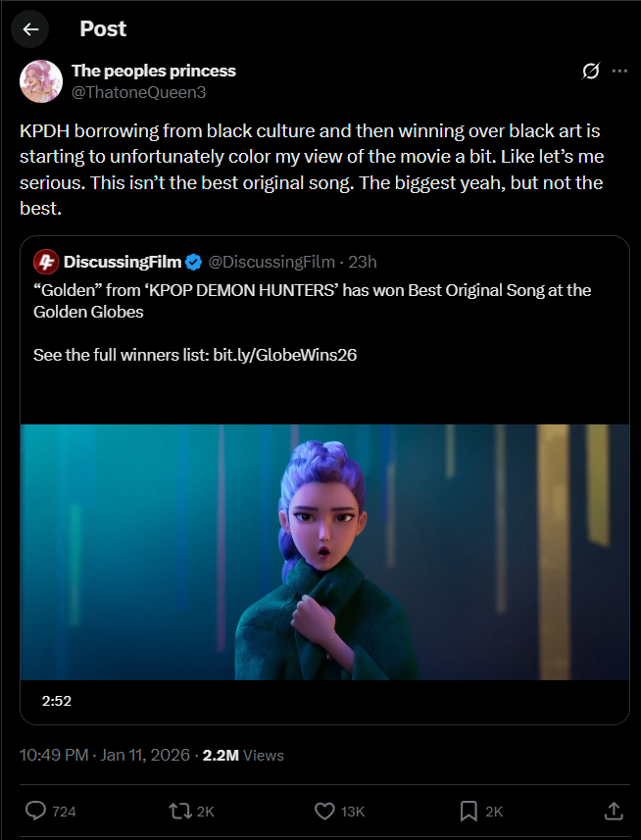This screenshot has height=840, width=641.
Task: Click the DiscussingFilm account logo
Action: [x=45, y=262]
